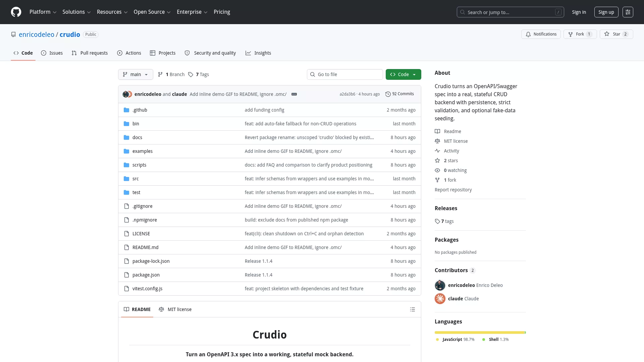This screenshot has width=644, height=362.
Task: Click the Sign in link
Action: click(x=579, y=12)
